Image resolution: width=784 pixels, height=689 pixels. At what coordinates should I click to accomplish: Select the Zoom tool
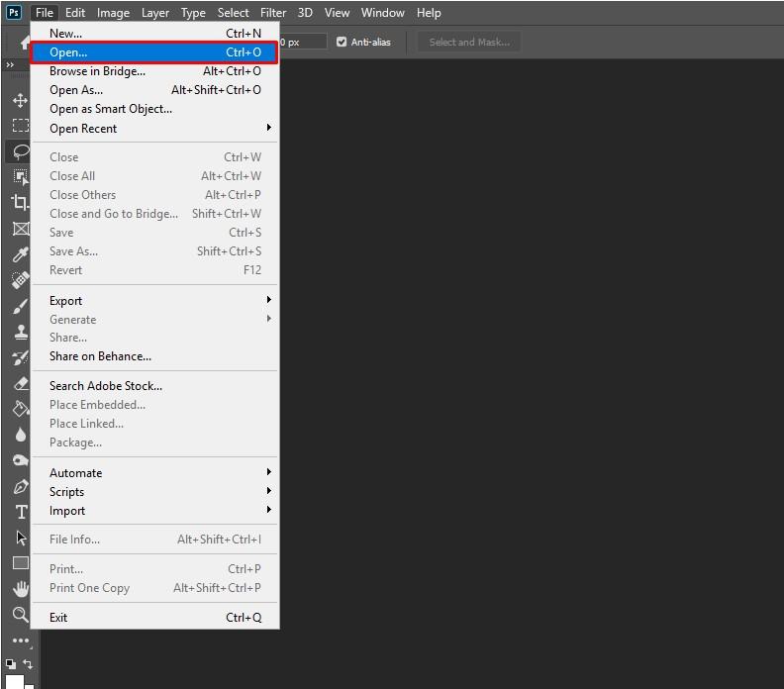tap(20, 615)
